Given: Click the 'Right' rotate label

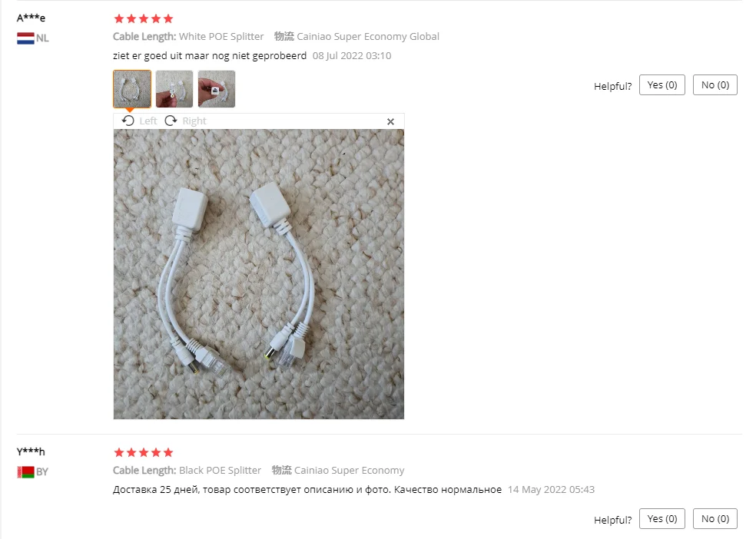Looking at the screenshot, I should (x=194, y=121).
